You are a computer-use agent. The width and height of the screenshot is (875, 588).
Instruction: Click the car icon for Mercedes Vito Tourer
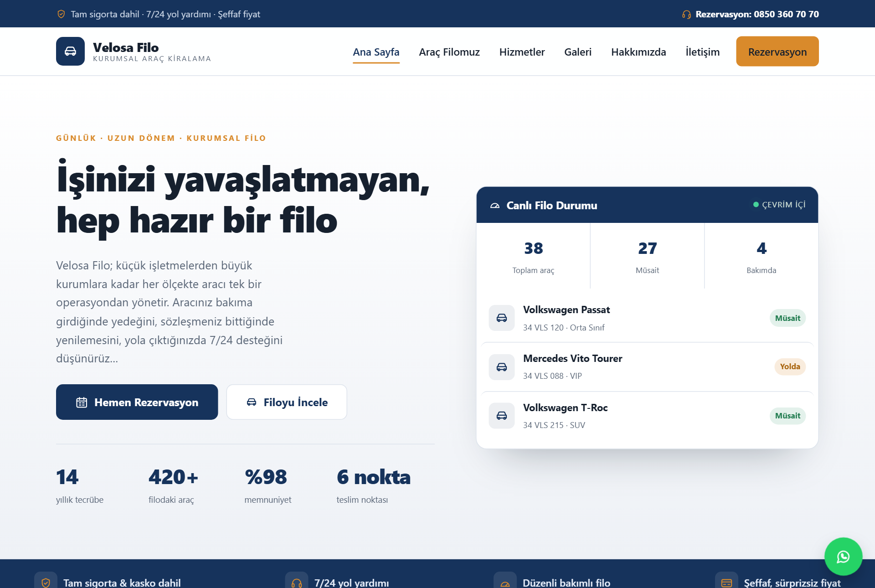(x=502, y=367)
